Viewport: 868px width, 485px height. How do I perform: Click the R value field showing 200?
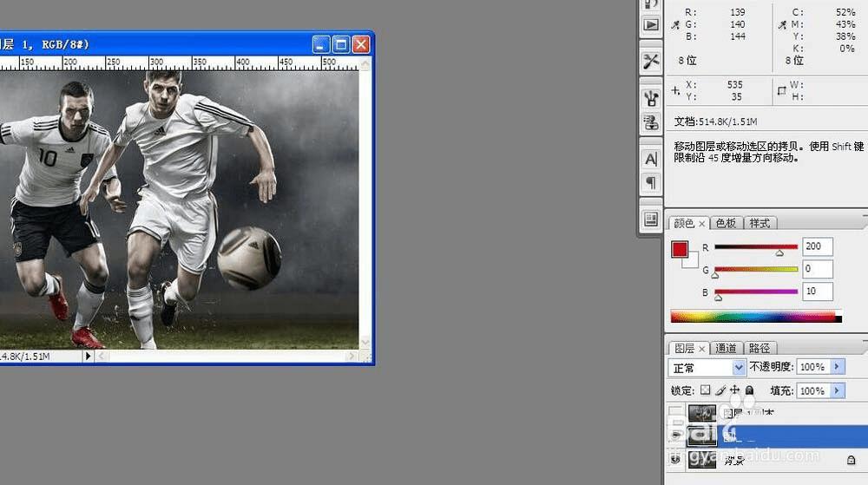coord(818,246)
